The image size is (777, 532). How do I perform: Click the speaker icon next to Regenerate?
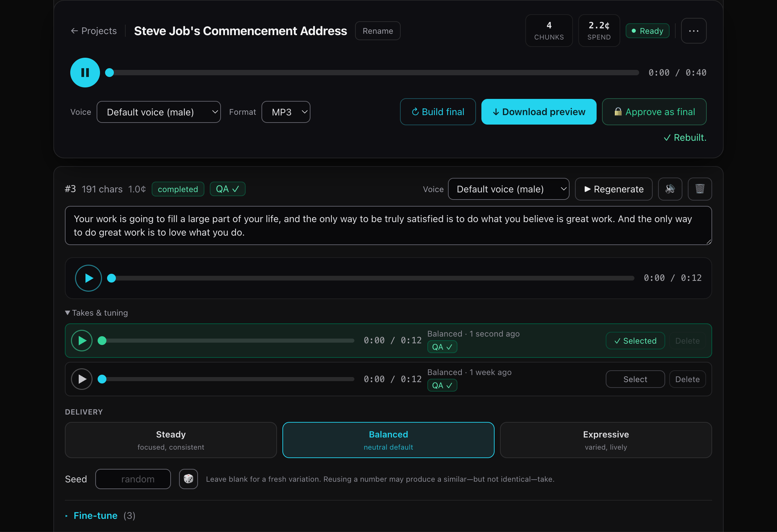(670, 189)
